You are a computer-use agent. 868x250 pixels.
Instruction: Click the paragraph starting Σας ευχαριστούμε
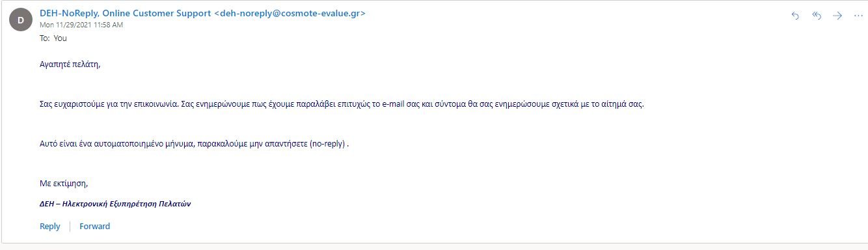coord(342,104)
